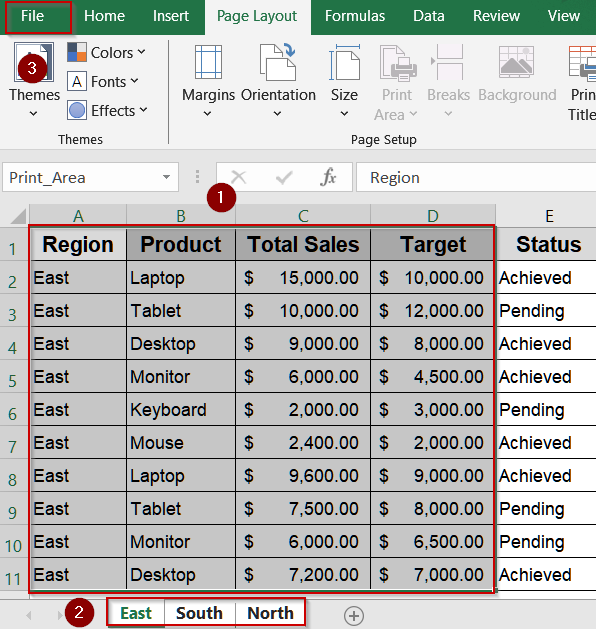Switch to the North sheet tab
596x629 pixels.
click(x=270, y=613)
